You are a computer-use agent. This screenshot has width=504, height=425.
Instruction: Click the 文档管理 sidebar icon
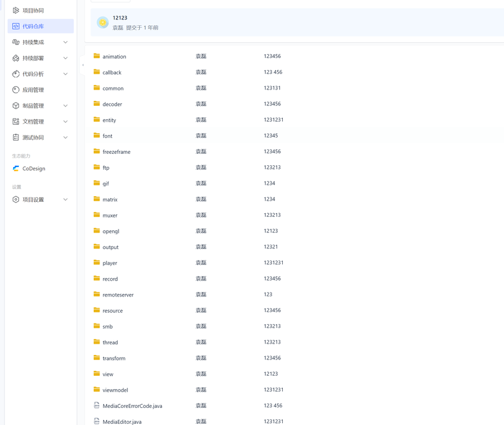pos(16,122)
